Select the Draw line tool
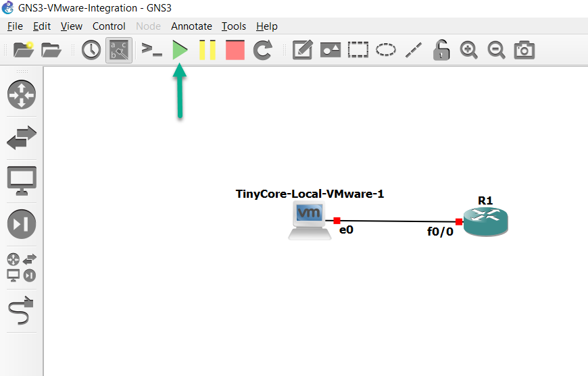588x376 pixels. pos(414,50)
